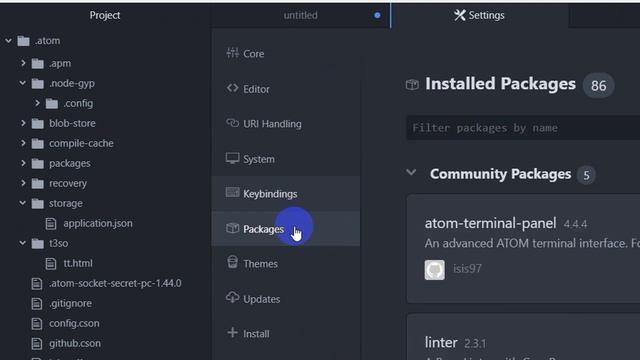Click the t3so folder icon
Image resolution: width=640 pixels, height=360 pixels.
coord(38,243)
